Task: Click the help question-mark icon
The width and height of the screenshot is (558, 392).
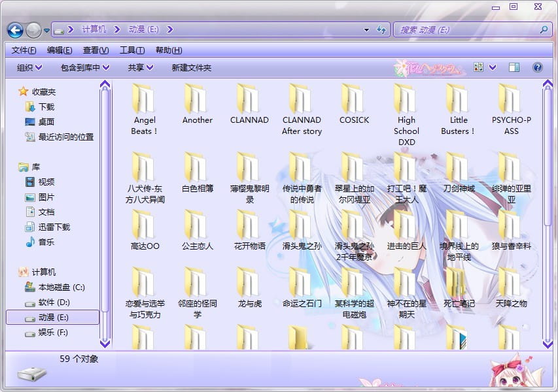Action: point(537,67)
